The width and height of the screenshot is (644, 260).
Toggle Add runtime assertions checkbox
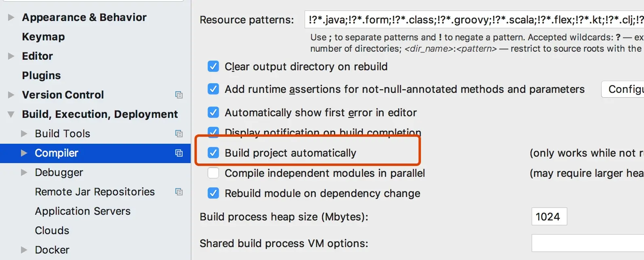tap(213, 89)
